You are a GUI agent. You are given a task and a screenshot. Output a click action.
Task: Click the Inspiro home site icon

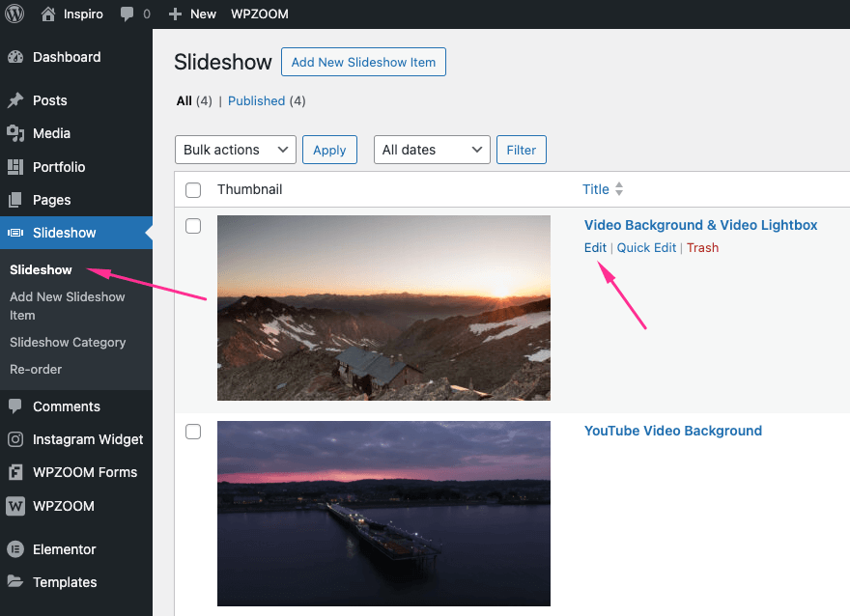coord(48,14)
